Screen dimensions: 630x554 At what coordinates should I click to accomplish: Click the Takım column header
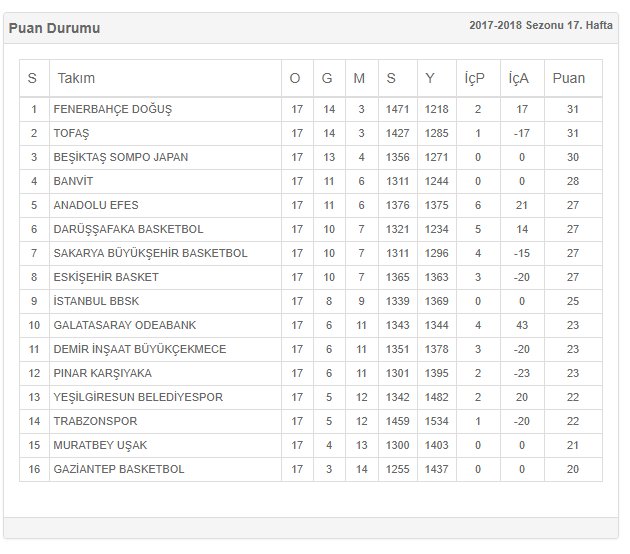pos(76,78)
